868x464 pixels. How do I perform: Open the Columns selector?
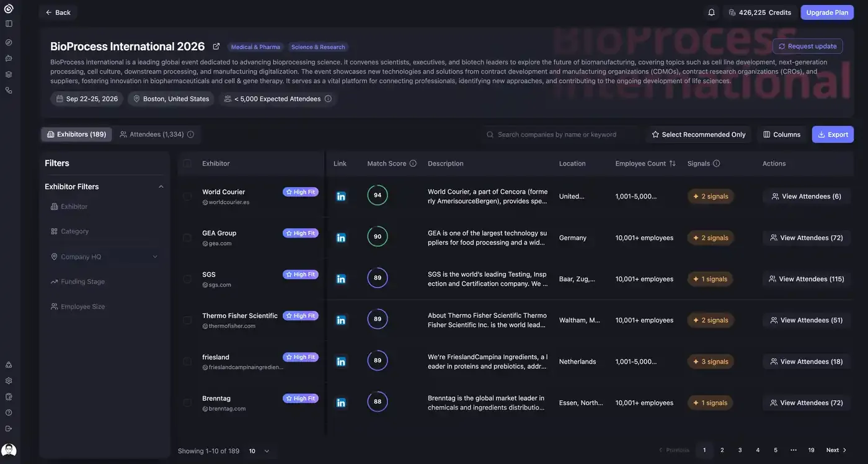782,135
